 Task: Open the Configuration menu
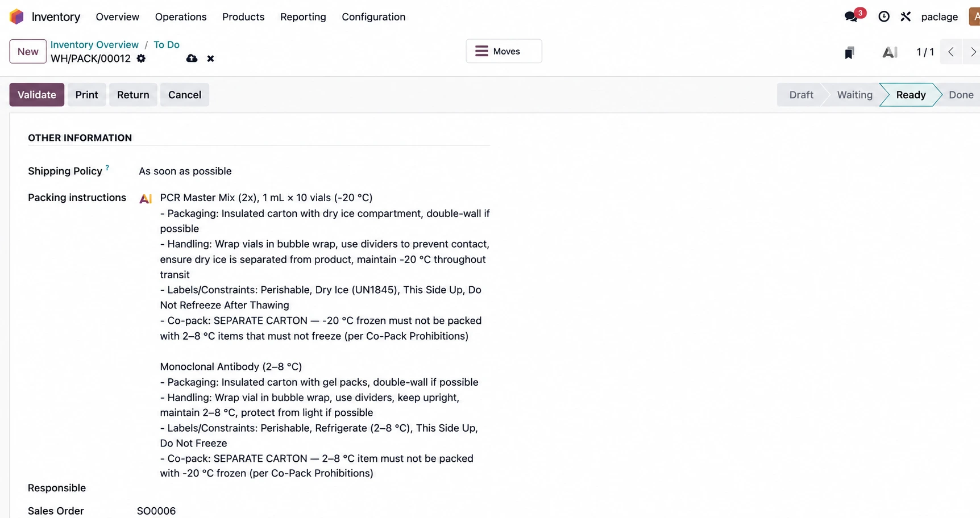373,17
